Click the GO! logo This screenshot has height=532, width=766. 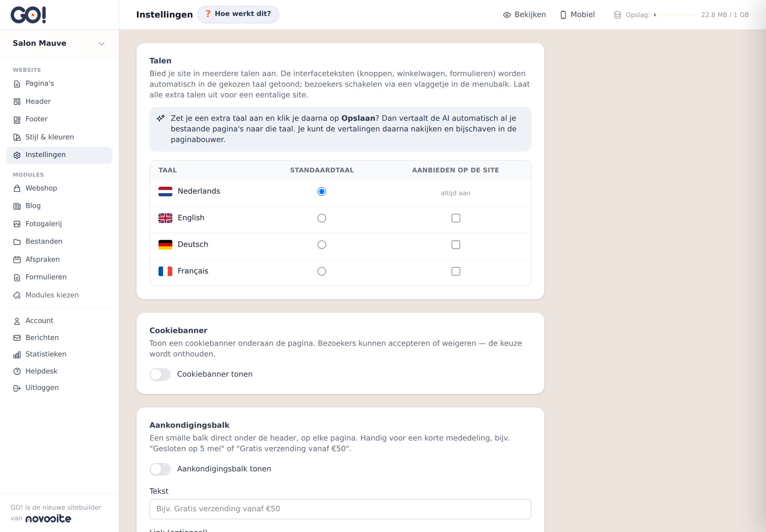pyautogui.click(x=28, y=15)
